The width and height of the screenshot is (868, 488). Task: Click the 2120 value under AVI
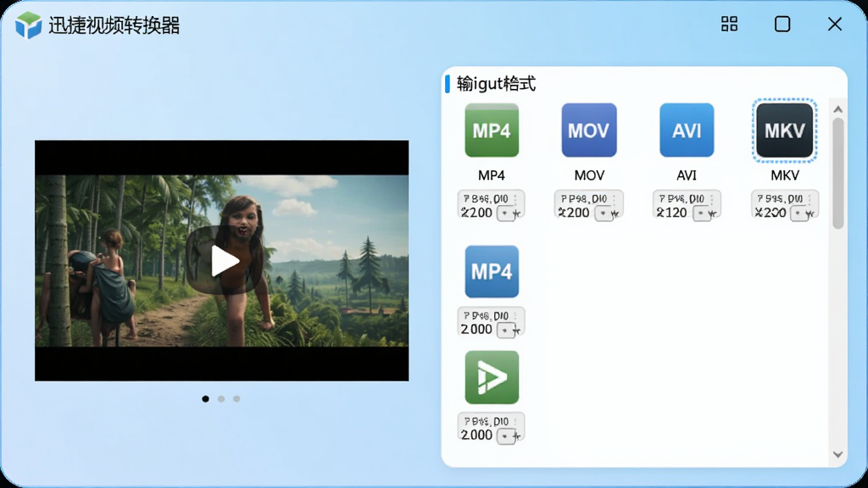[671, 213]
